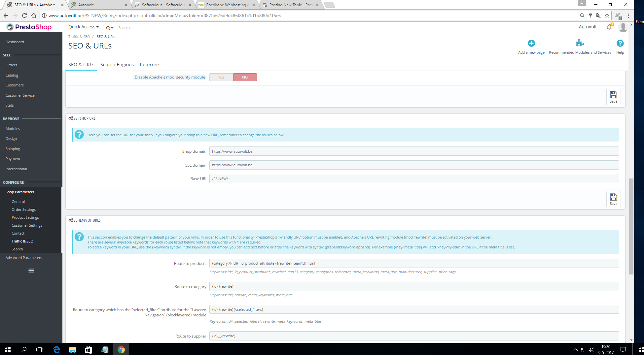Set Disable mod_security to NO

coord(245,77)
